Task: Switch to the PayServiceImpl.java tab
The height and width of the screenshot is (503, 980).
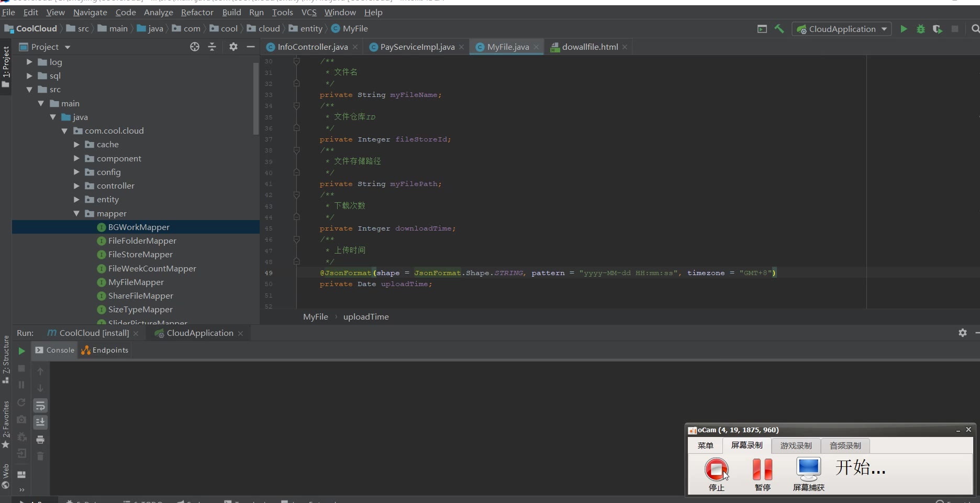Action: click(x=417, y=47)
